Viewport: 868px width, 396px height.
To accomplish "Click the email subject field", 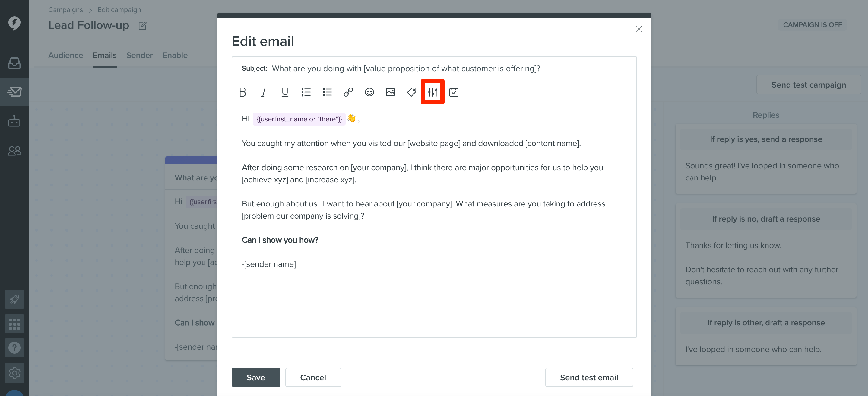I will click(434, 69).
